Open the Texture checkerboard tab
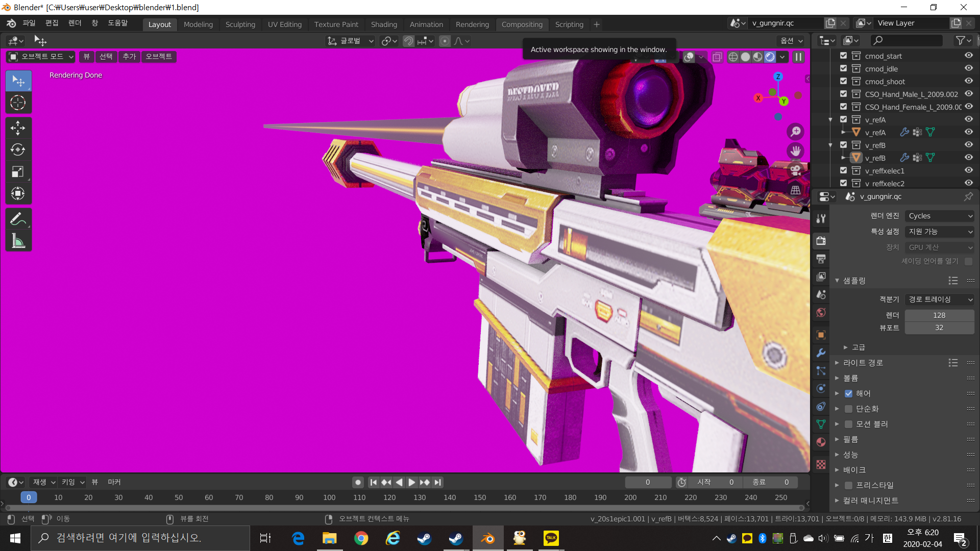 [x=821, y=464]
